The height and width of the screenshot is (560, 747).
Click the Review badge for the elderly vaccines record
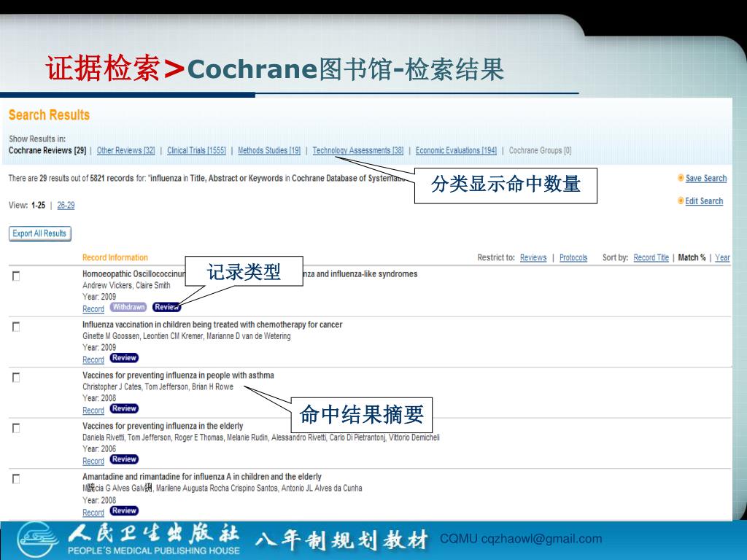pos(124,459)
